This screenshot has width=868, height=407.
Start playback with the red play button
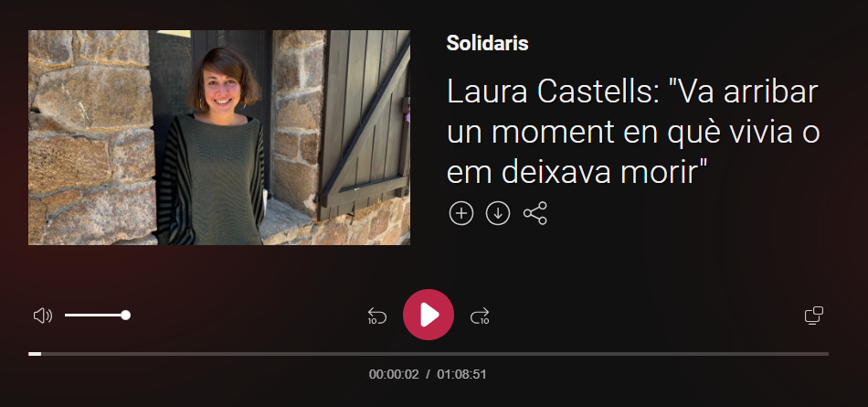point(429,315)
